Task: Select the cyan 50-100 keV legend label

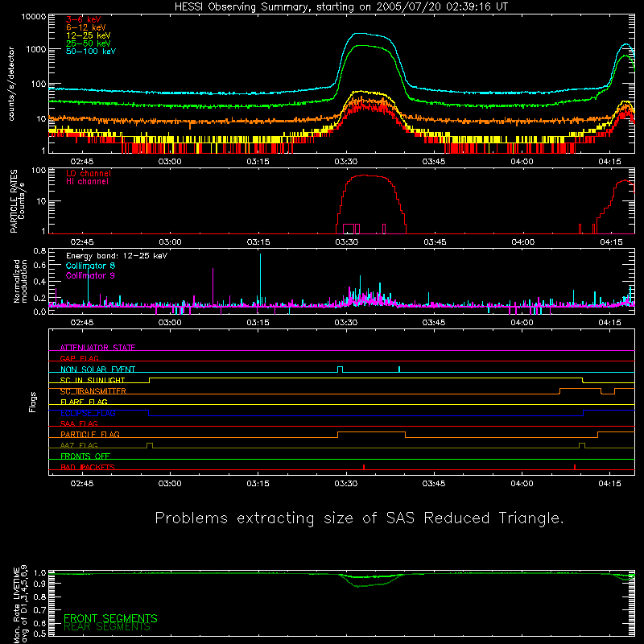Action: [x=91, y=52]
